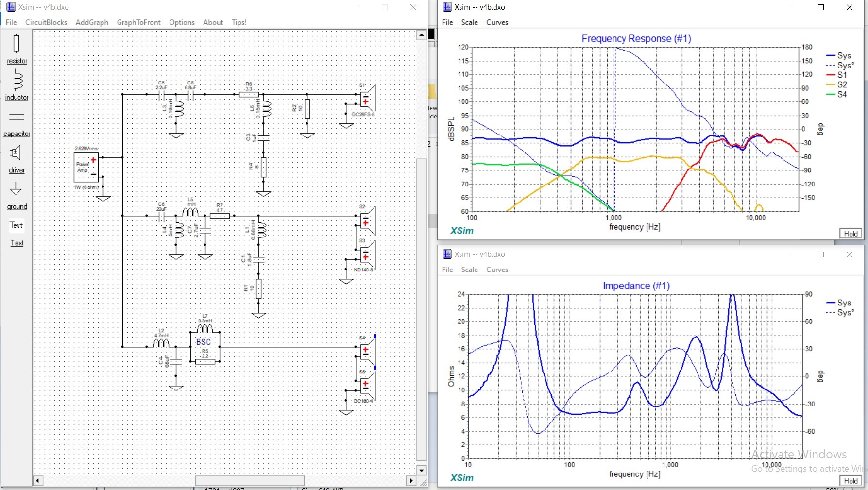Select the driver component tool
The height and width of the screenshot is (490, 868).
pos(17,159)
